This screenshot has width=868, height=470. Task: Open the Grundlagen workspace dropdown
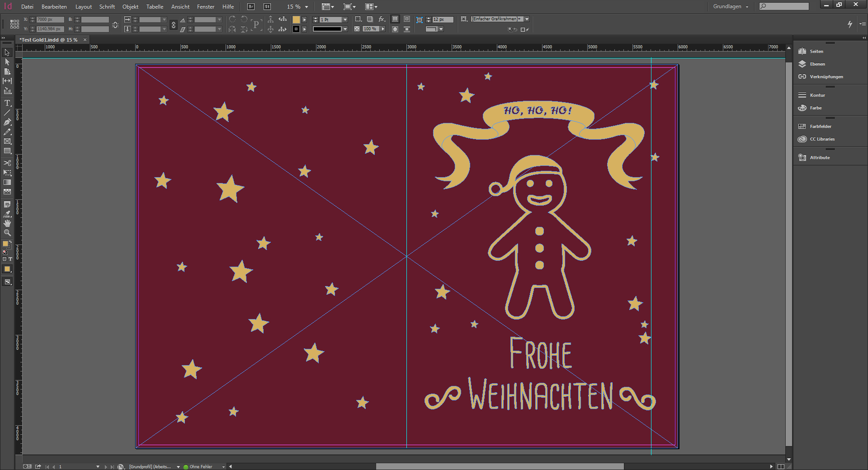pos(731,7)
